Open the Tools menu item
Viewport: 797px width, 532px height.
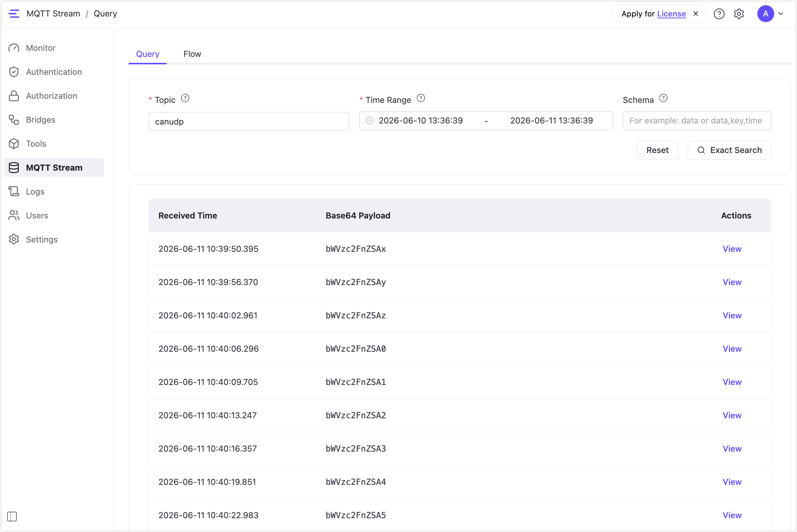(54, 144)
